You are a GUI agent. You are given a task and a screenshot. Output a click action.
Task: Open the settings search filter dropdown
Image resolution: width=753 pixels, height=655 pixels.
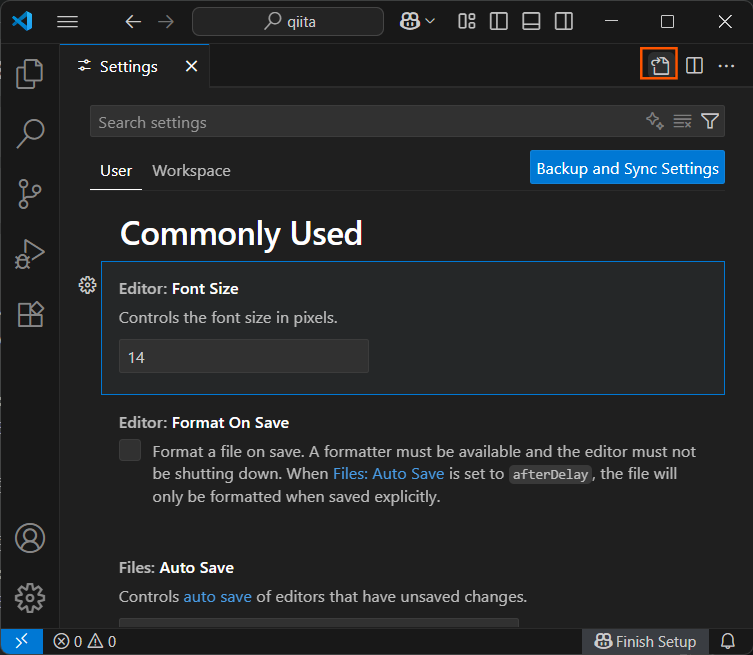710,122
